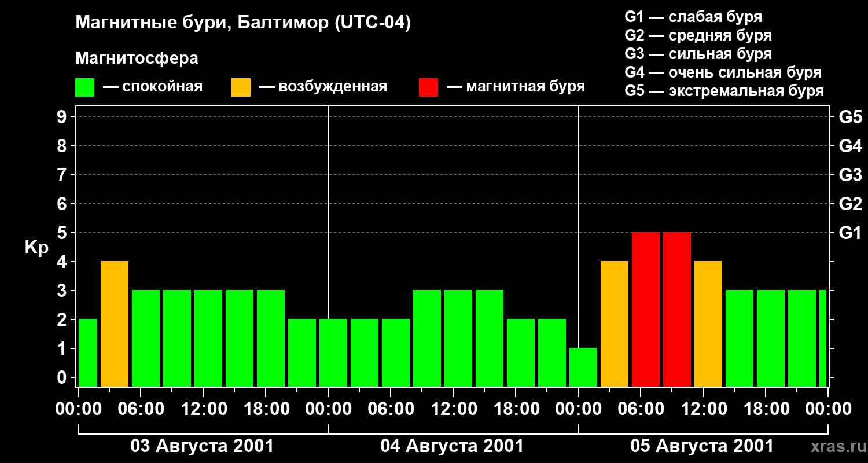Screen dimensions: 868x463
Task: Click the '04 Августа 2001' date label
Action: pyautogui.click(x=452, y=446)
